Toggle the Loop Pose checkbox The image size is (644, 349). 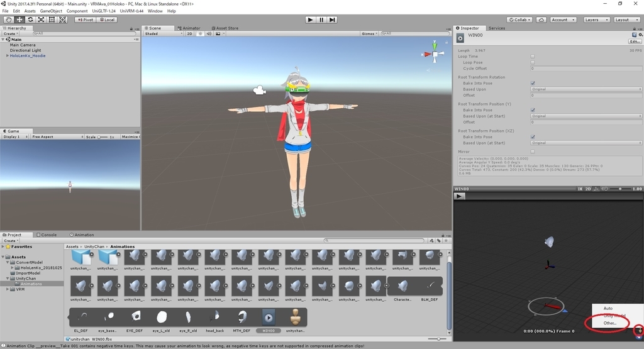(x=533, y=62)
